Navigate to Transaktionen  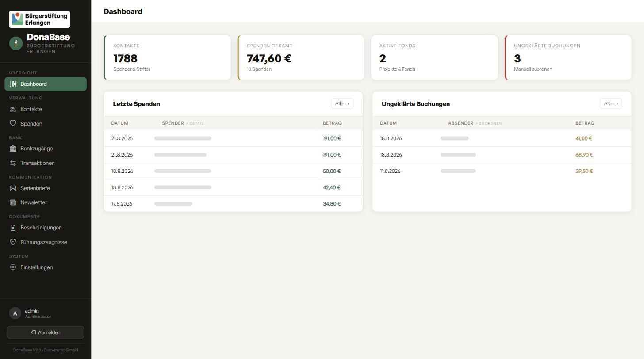46,163
